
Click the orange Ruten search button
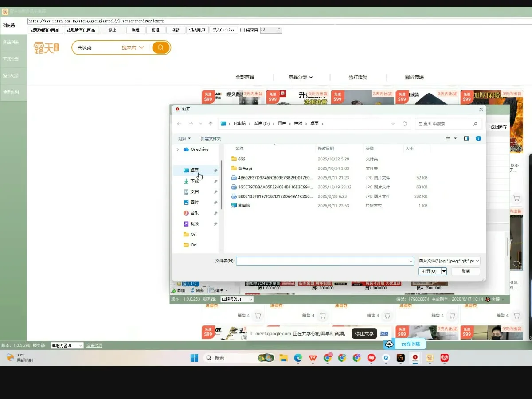click(161, 47)
